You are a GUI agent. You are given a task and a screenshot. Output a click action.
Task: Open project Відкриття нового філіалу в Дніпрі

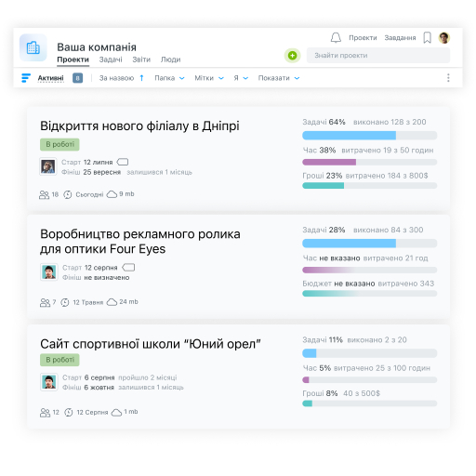pyautogui.click(x=139, y=126)
